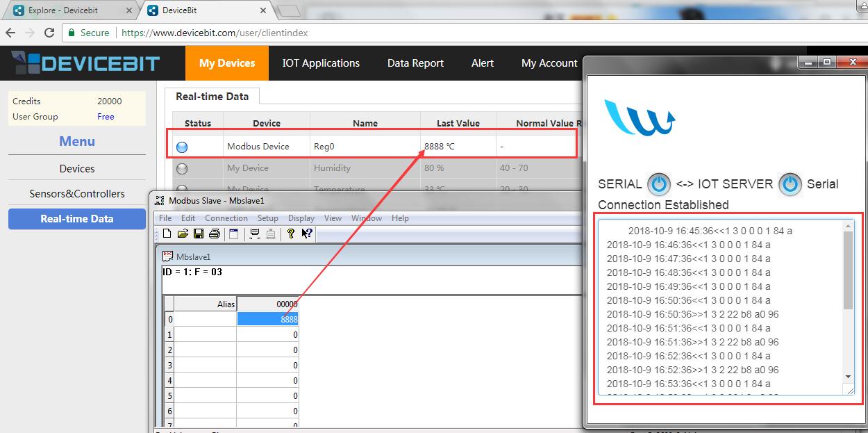The width and height of the screenshot is (868, 433).
Task: Close the Explore - Devicebit browser tab
Action: point(129,11)
